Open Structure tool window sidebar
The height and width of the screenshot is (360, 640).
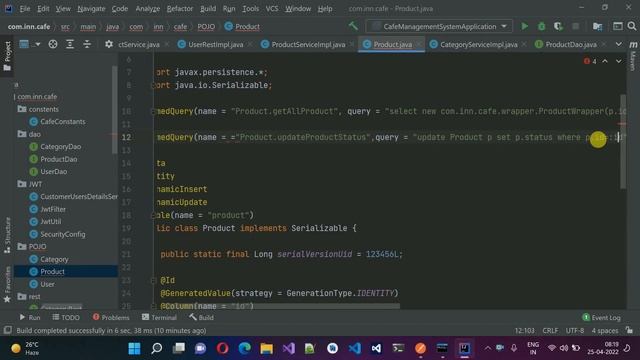tap(7, 235)
